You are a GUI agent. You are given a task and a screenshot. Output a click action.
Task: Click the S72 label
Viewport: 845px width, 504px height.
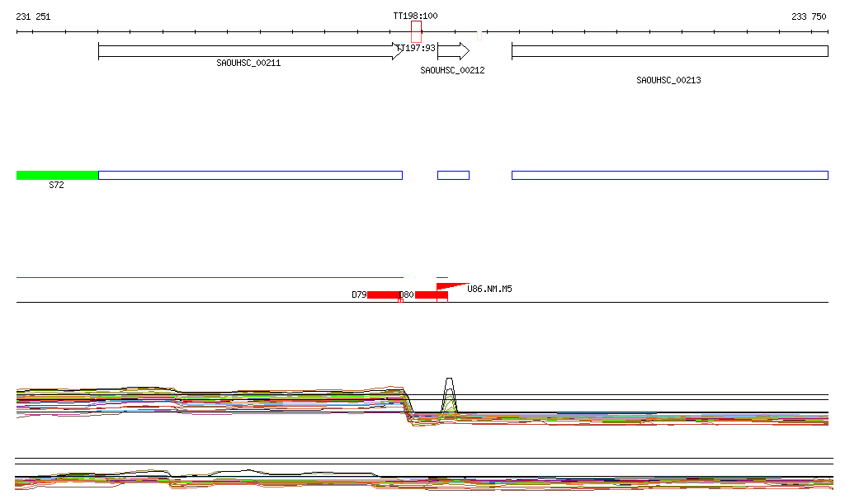click(x=57, y=186)
